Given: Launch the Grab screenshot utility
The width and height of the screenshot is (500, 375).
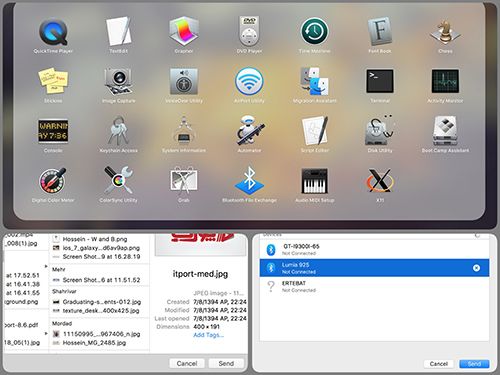Looking at the screenshot, I should [184, 181].
